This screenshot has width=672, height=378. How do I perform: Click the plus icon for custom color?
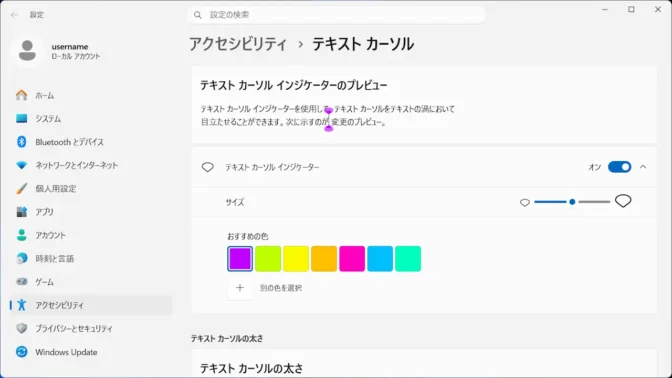point(240,288)
